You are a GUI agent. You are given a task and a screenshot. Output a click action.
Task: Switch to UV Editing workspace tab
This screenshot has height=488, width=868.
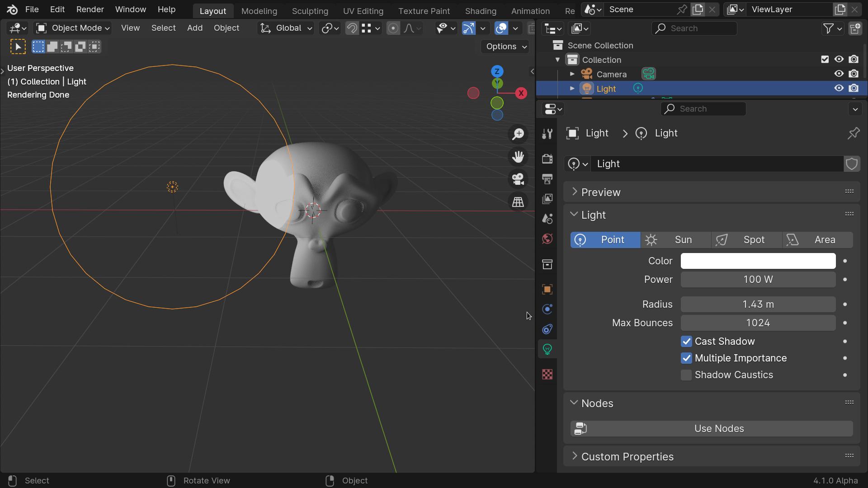point(363,11)
